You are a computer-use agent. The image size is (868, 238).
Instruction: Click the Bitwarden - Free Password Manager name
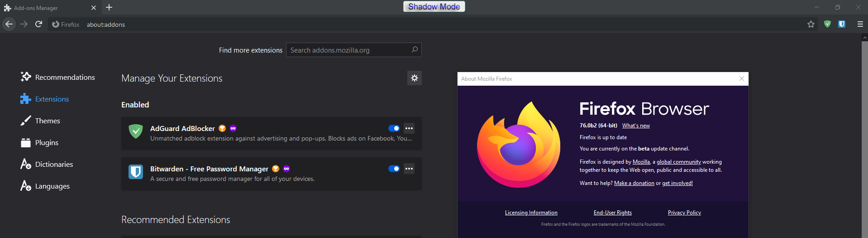(x=209, y=169)
